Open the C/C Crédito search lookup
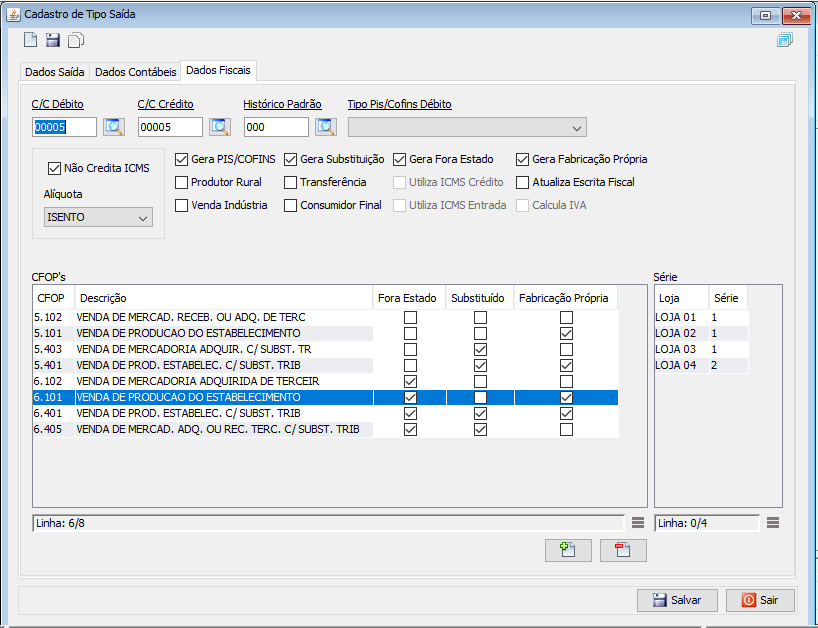Viewport: 818px width, 628px height. (219, 127)
